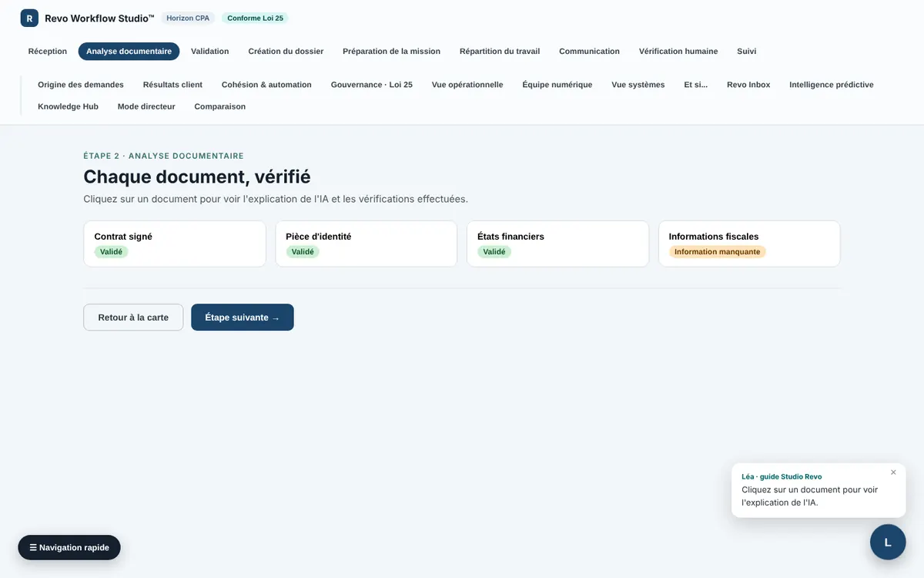Click the heading Chaque document, vérifié
The width and height of the screenshot is (924, 578).
pos(197,176)
